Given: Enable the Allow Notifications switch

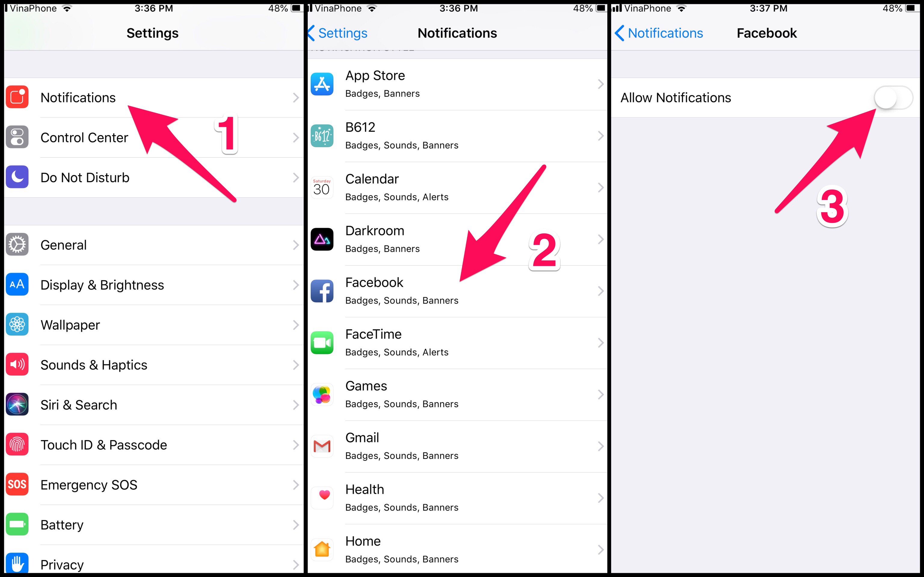Looking at the screenshot, I should coord(893,98).
